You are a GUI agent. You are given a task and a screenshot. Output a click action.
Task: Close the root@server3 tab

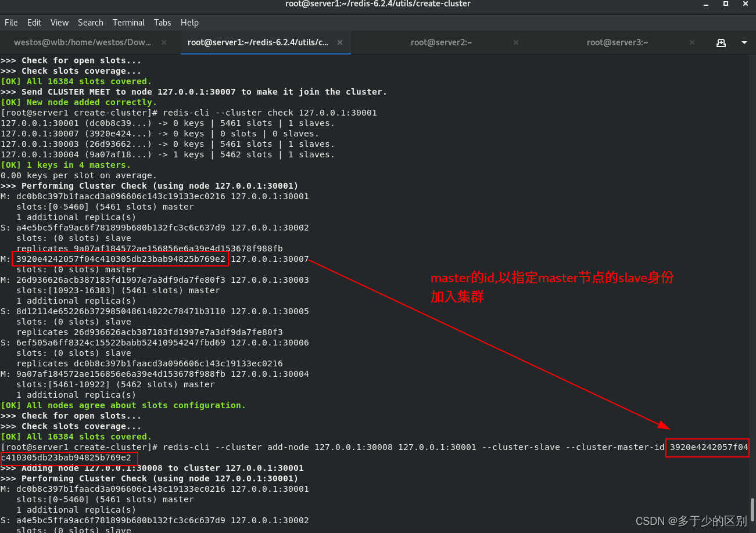pyautogui.click(x=692, y=42)
